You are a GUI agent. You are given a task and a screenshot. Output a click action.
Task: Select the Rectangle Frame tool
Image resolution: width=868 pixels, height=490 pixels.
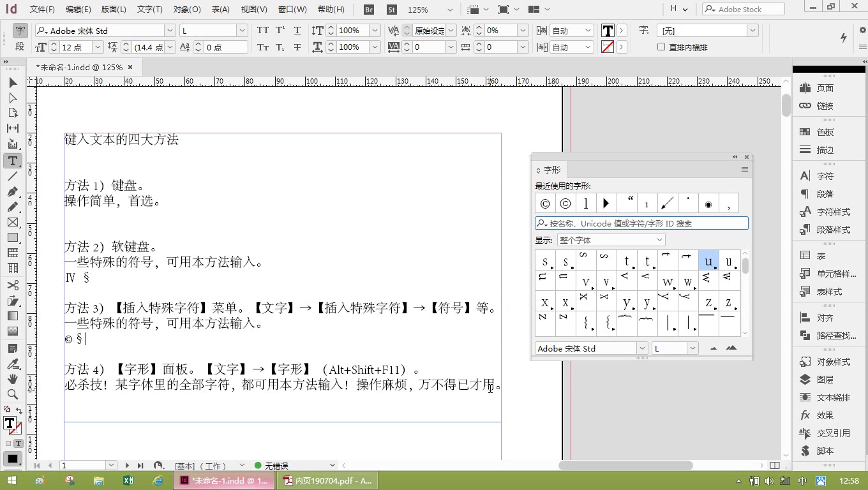(13, 222)
